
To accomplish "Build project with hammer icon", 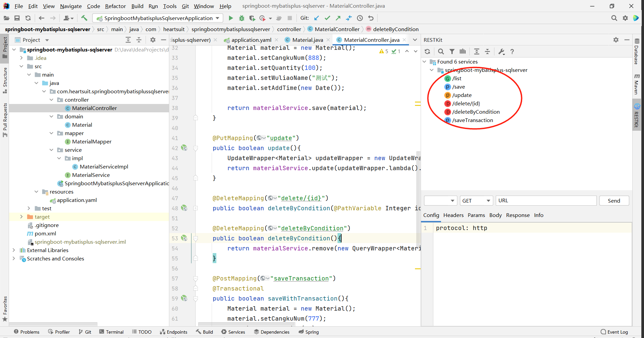I will 84,18.
